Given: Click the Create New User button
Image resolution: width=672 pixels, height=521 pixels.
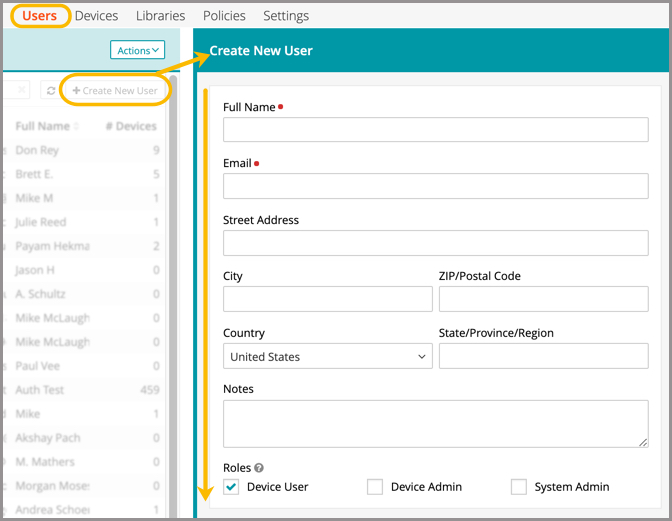Looking at the screenshot, I should pyautogui.click(x=115, y=91).
